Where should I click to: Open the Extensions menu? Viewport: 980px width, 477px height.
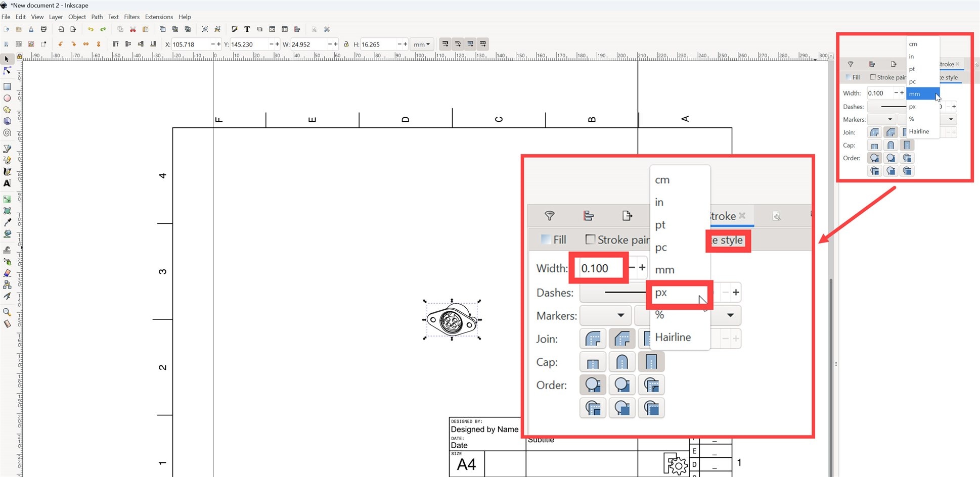pos(159,17)
